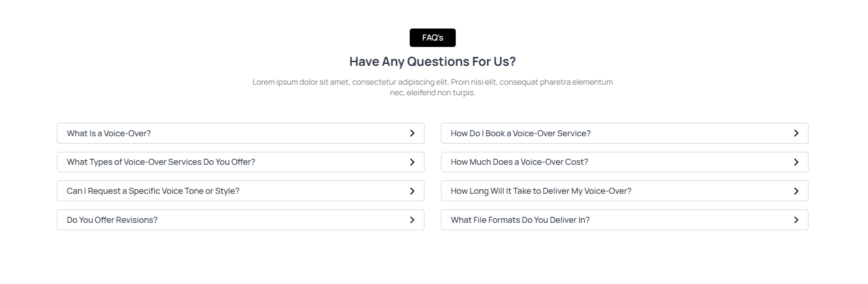Click the 'nec, eleifend non turpis' text line

pyautogui.click(x=432, y=93)
